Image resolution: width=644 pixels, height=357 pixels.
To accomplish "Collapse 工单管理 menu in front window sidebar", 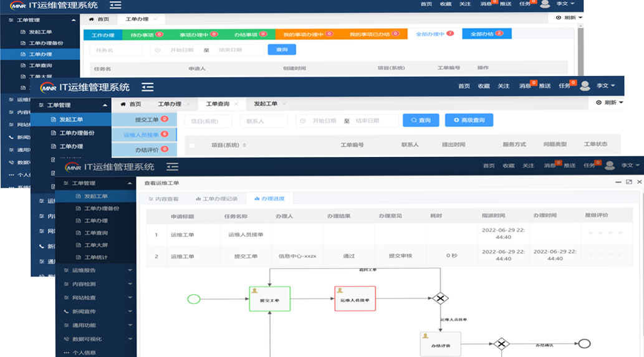I will click(130, 183).
